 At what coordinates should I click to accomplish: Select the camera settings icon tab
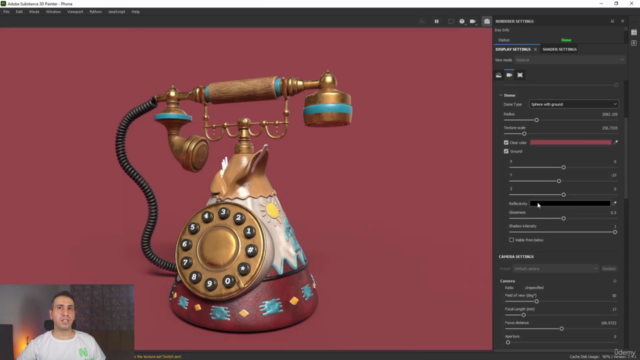point(509,75)
